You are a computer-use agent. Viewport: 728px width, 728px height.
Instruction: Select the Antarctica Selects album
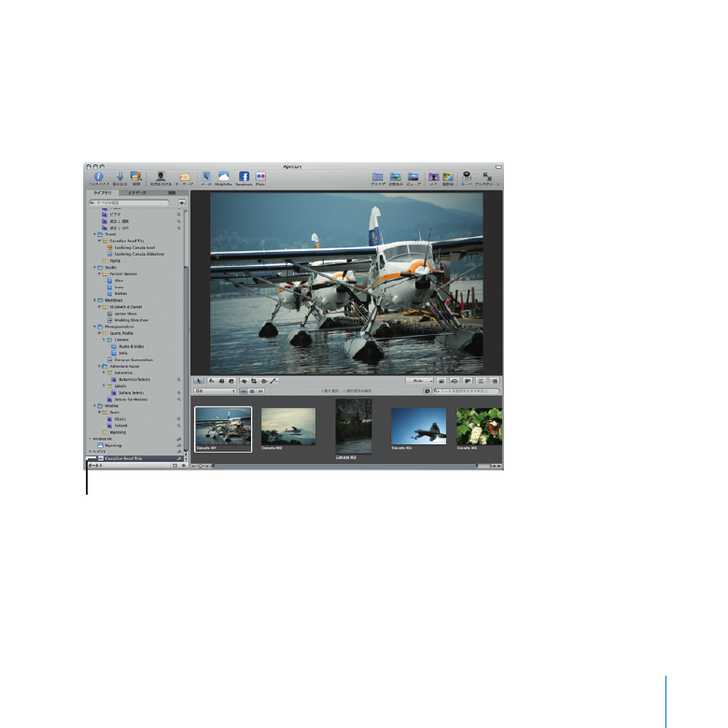tap(131, 379)
